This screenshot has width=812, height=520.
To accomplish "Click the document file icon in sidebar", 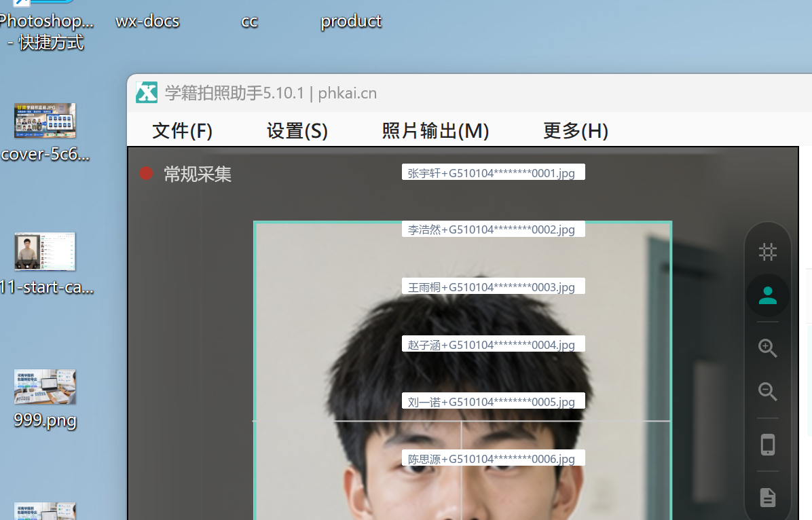I will tap(767, 497).
